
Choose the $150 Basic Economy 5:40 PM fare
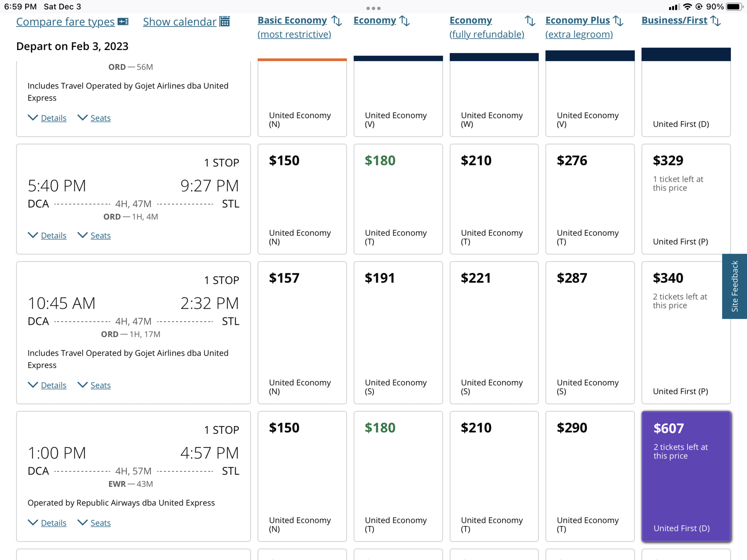(302, 199)
